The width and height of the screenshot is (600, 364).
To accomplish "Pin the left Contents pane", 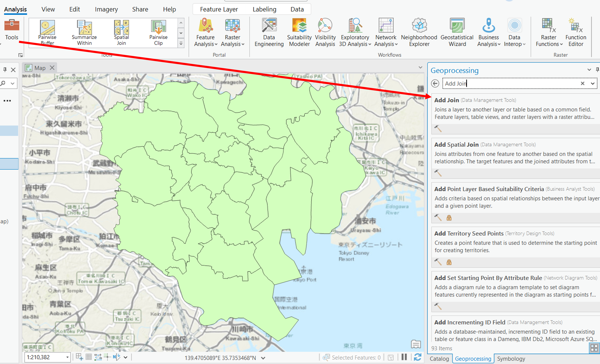I will [5, 70].
